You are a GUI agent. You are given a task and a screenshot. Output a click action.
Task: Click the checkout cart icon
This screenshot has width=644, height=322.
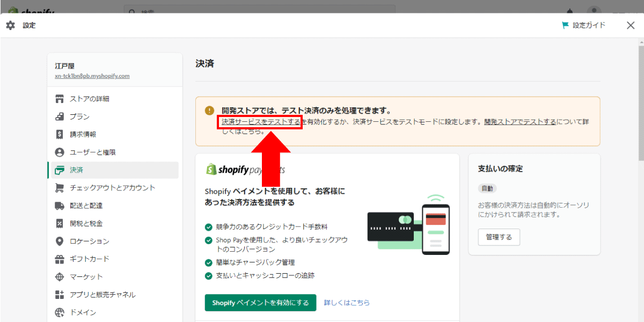coord(60,188)
